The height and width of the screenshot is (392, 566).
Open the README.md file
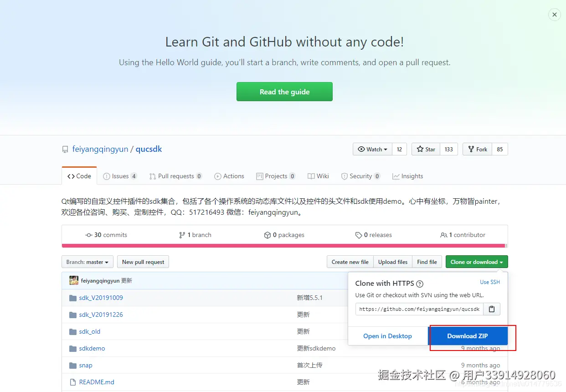(97, 382)
